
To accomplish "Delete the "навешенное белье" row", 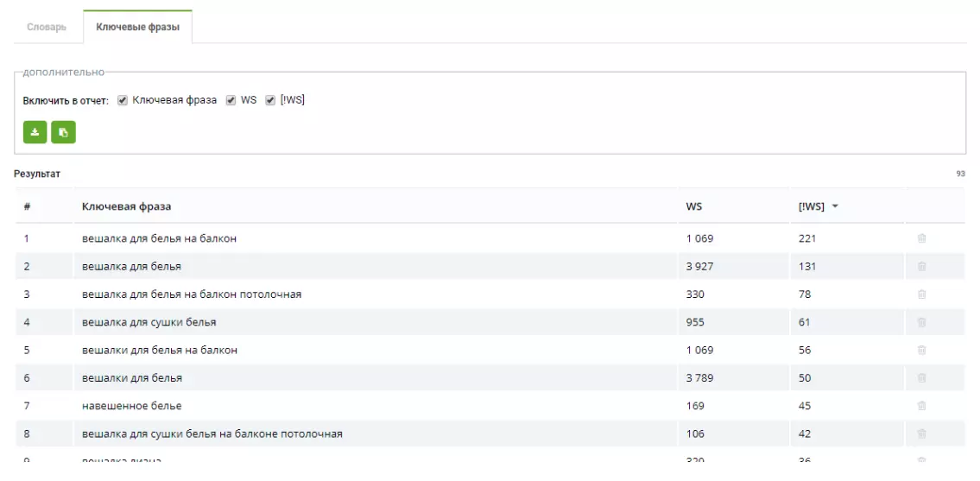I will [x=921, y=406].
